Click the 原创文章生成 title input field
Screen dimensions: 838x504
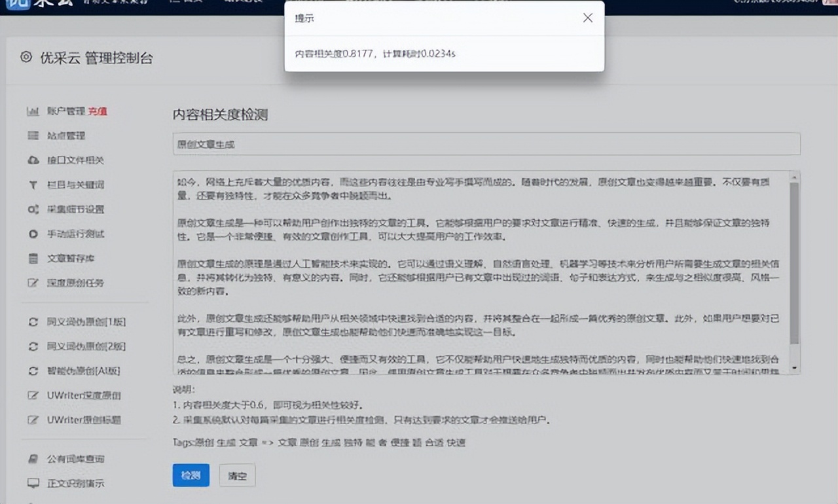[x=484, y=143]
